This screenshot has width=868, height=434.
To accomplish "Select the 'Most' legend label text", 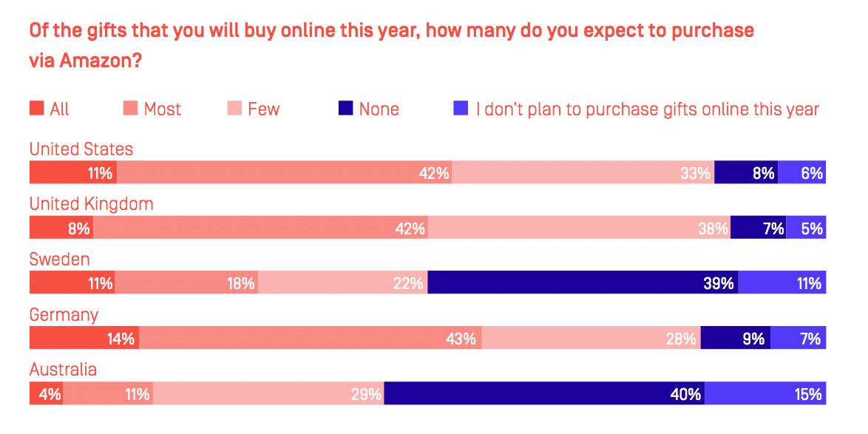I will click(x=162, y=109).
